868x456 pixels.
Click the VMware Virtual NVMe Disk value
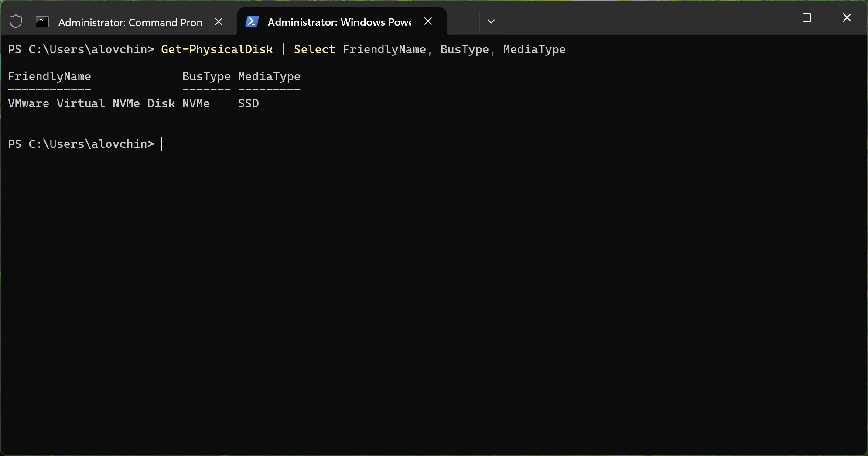click(x=91, y=103)
